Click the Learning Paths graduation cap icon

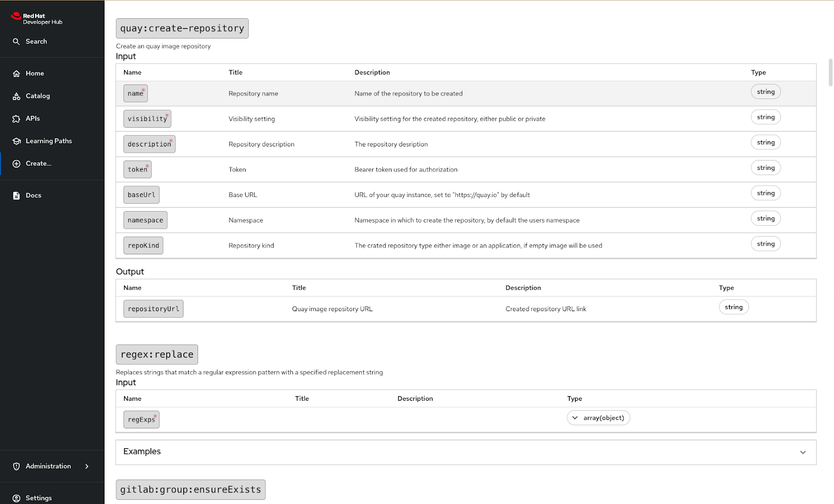tap(16, 141)
